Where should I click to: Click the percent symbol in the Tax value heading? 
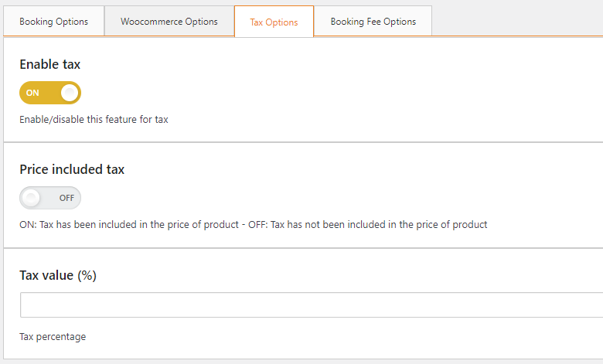87,276
